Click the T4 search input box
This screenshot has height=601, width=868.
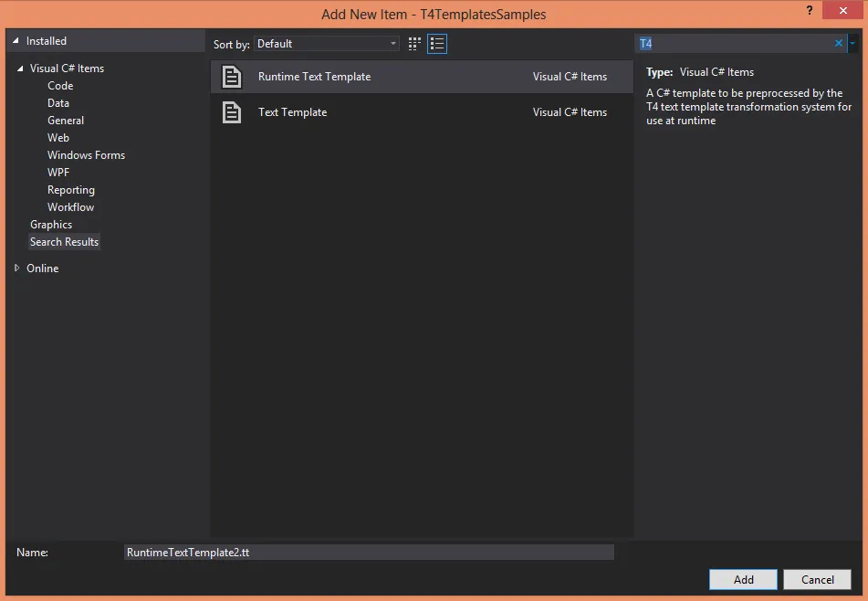[735, 43]
